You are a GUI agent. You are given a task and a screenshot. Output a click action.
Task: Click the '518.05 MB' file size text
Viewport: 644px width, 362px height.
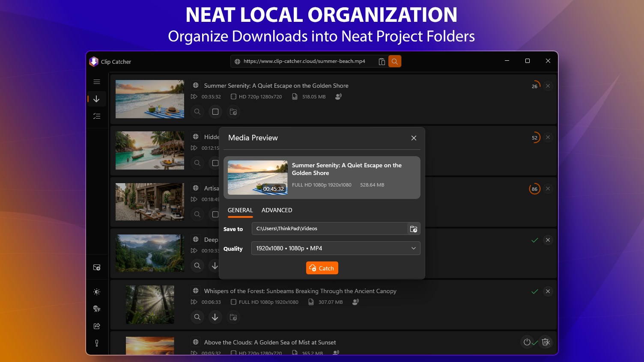314,97
